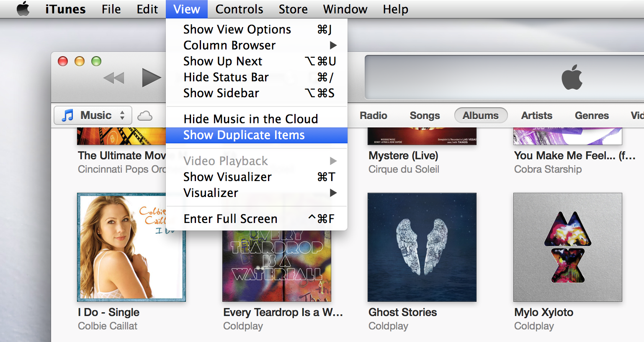Click the Every Teardrop Is a W... title

(283, 313)
